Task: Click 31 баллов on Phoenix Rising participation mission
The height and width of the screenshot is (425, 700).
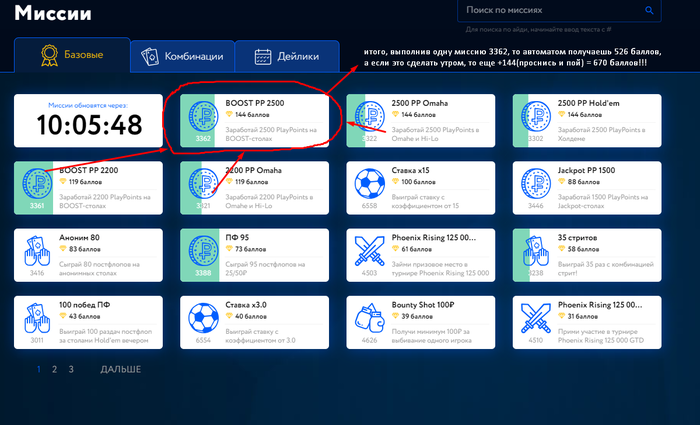Action: click(582, 316)
